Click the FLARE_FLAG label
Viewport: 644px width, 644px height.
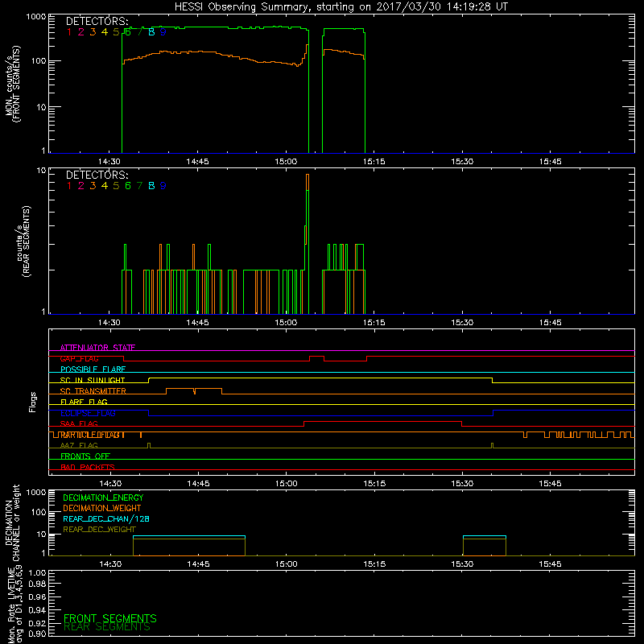click(84, 402)
